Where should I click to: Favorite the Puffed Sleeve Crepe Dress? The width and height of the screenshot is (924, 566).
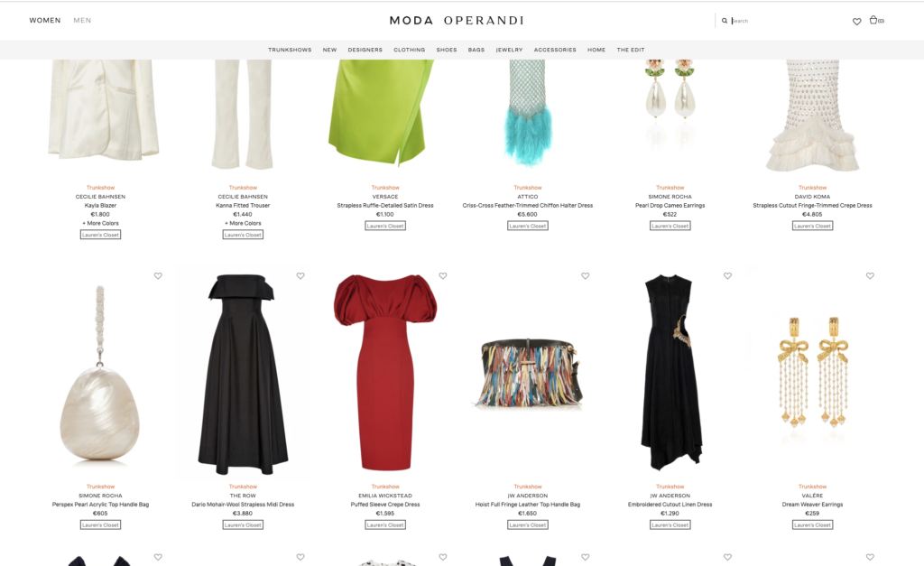[x=443, y=275]
